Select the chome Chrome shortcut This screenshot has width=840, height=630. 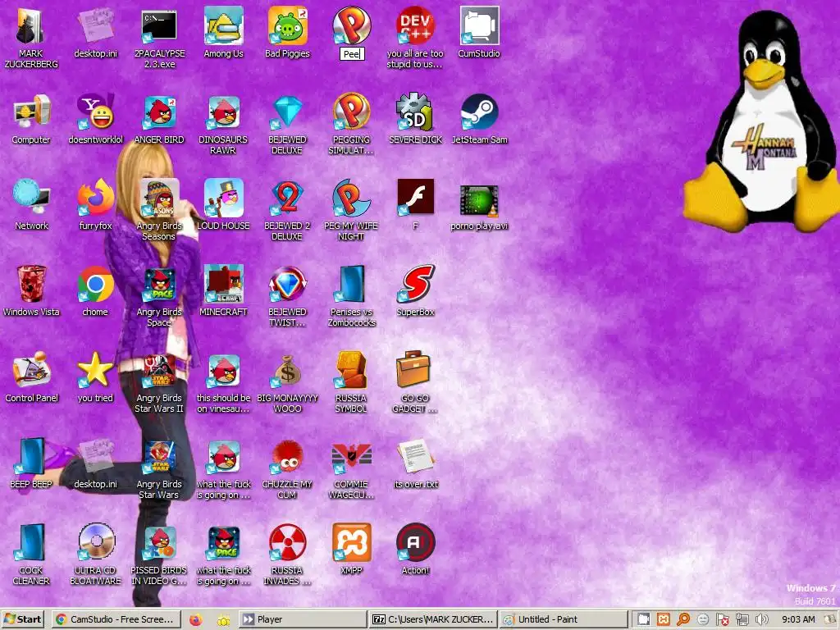(x=95, y=285)
